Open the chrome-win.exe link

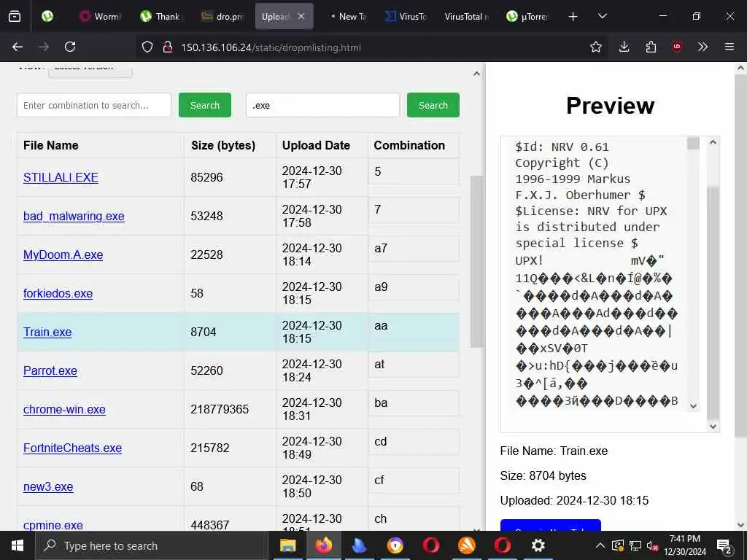(x=64, y=409)
